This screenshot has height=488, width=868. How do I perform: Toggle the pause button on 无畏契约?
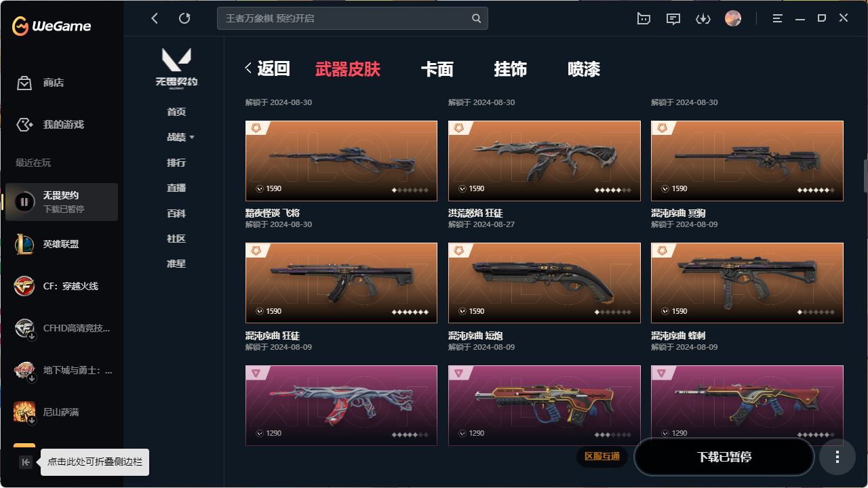(24, 201)
